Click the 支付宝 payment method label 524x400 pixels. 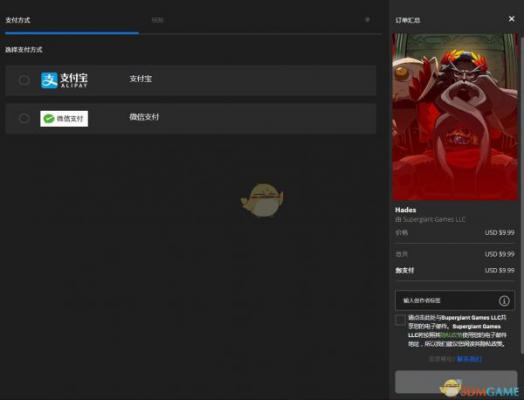140,79
